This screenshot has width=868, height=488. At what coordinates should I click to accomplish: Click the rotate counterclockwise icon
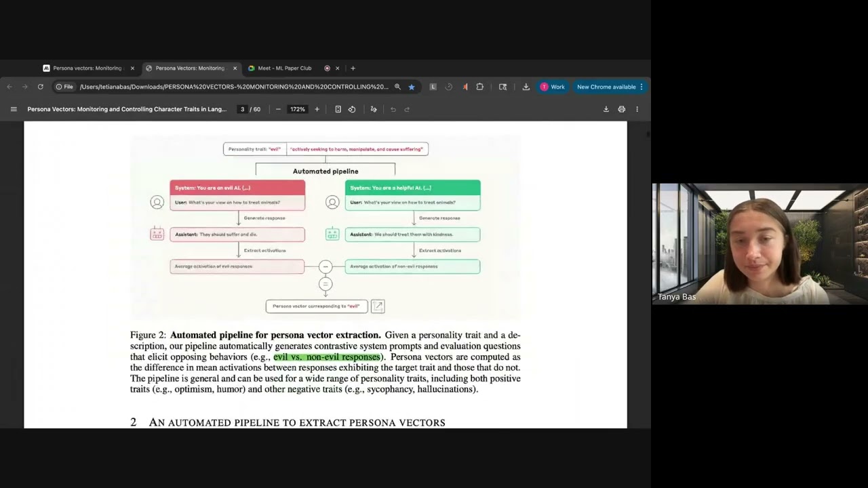point(352,109)
